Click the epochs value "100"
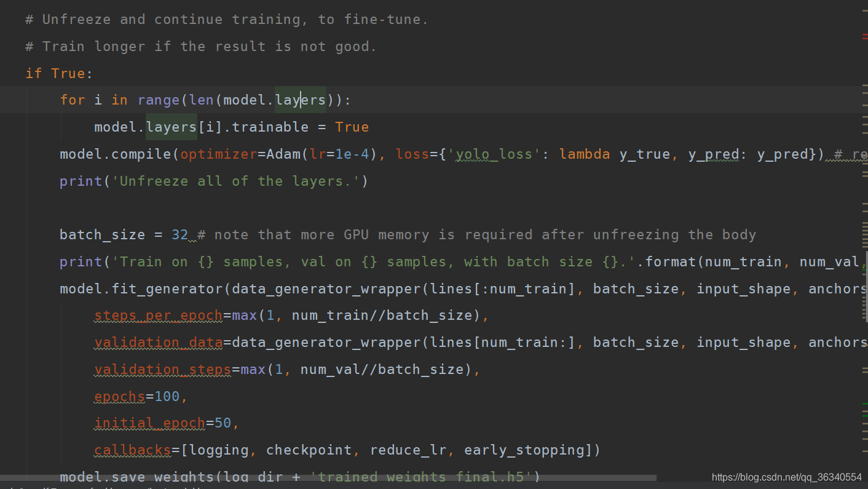Image resolution: width=868 pixels, height=489 pixels. coord(167,396)
